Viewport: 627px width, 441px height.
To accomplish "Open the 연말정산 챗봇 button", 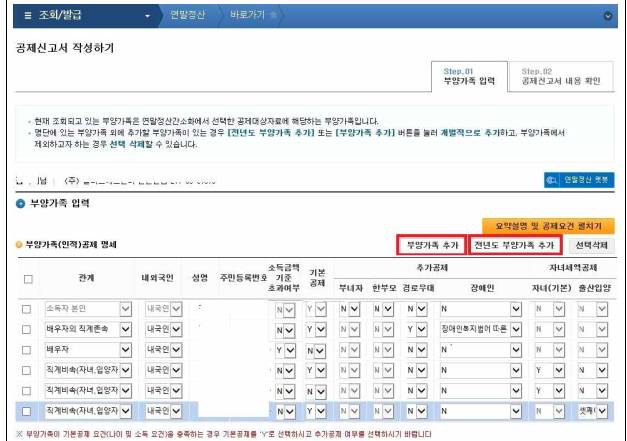I will (579, 180).
